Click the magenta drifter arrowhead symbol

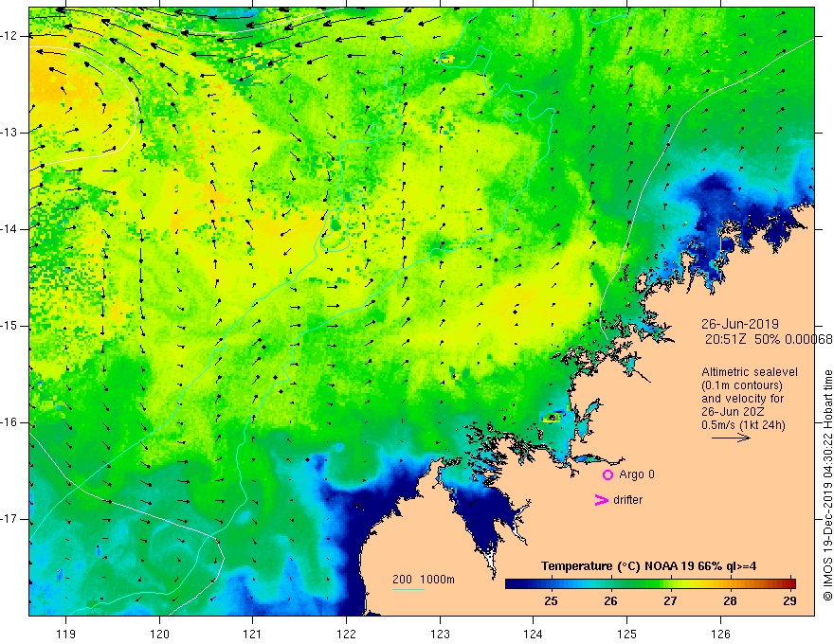(601, 500)
